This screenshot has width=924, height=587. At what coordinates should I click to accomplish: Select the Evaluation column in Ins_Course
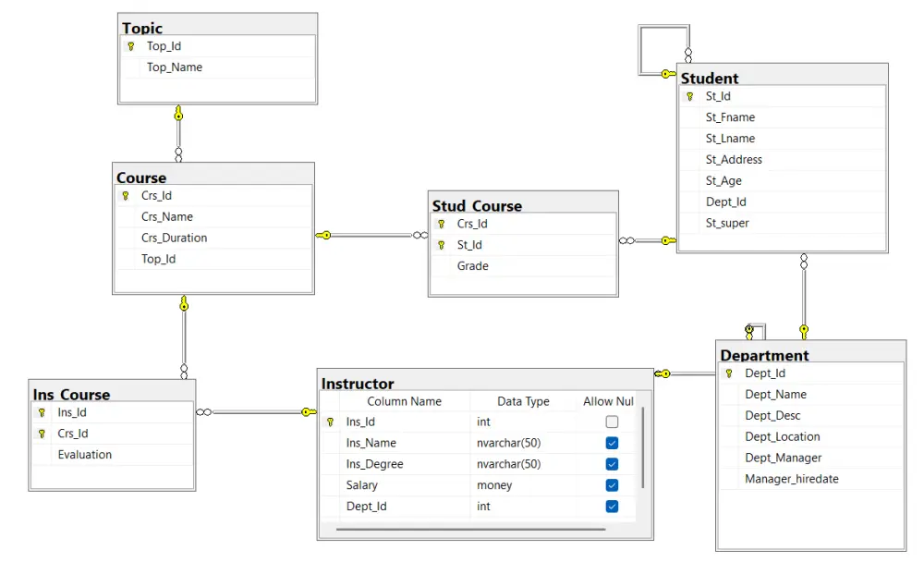point(112,455)
